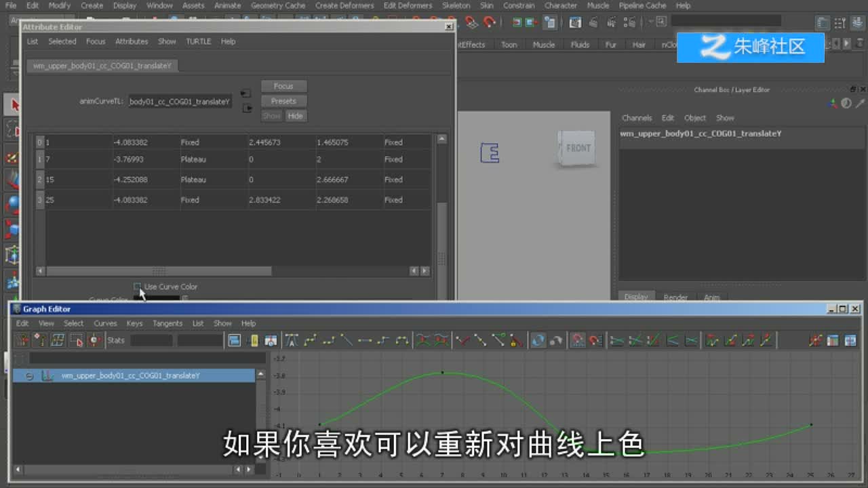Open Pipeline Cache menu in main menu bar
Viewport: 868px width, 488px height.
point(642,5)
